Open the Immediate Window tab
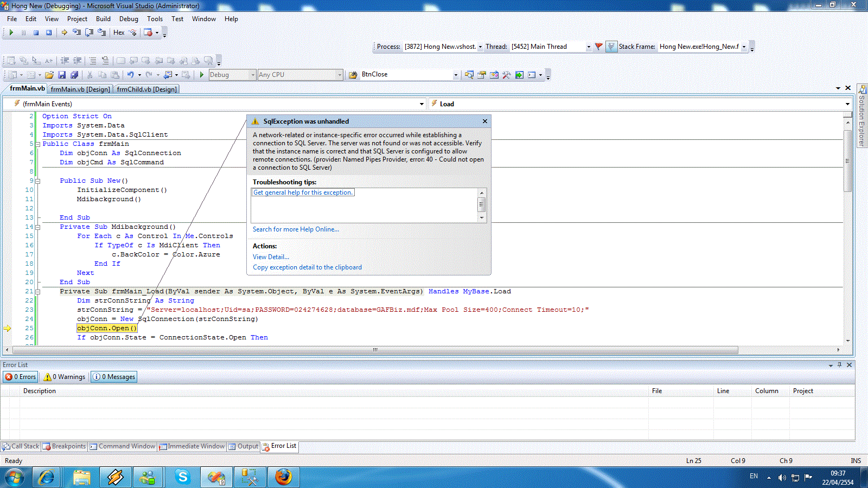This screenshot has height=488, width=868. [x=192, y=446]
